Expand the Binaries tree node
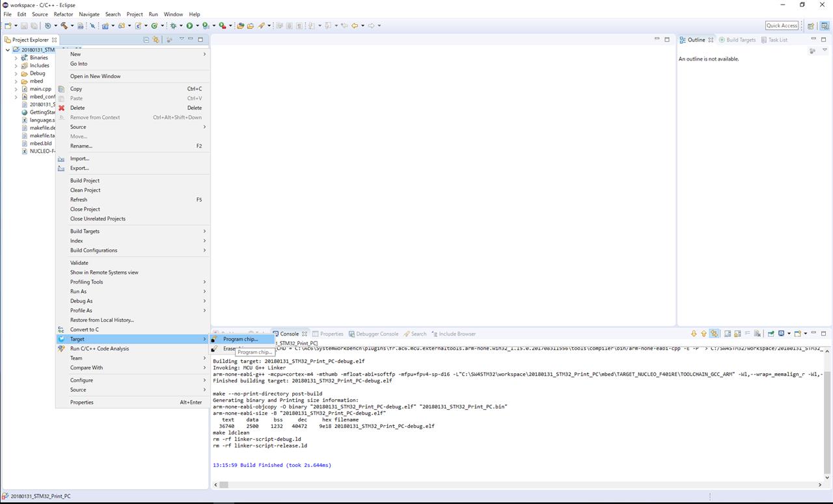 pos(16,58)
